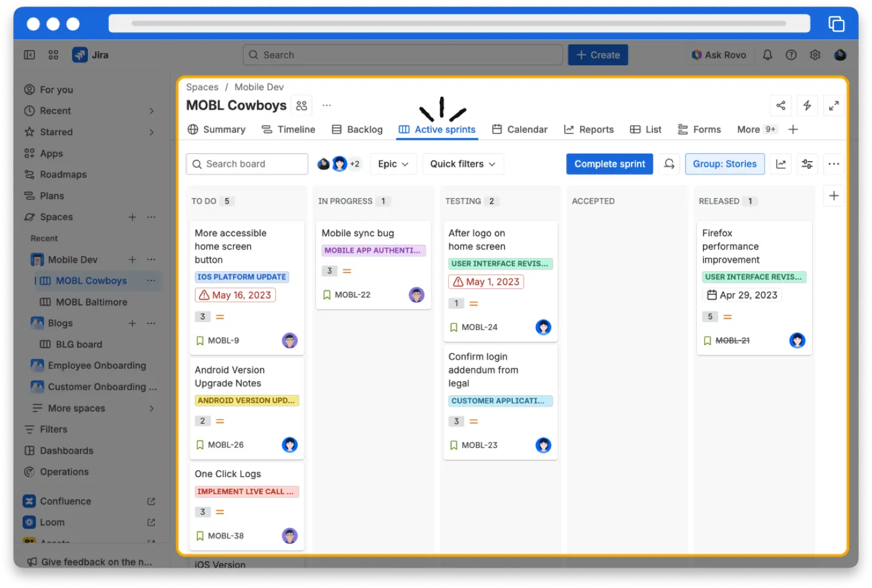
Task: Open board insights chart icon
Action: (781, 164)
